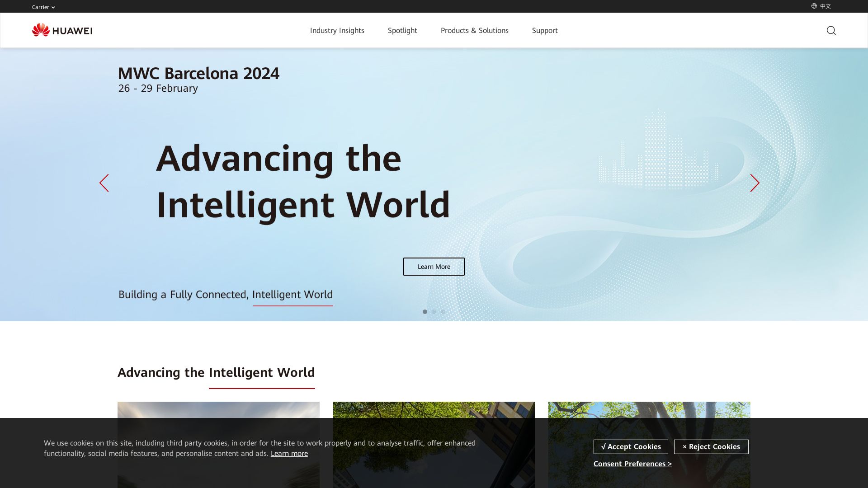
Task: Open the search magnifier icon
Action: 831,30
